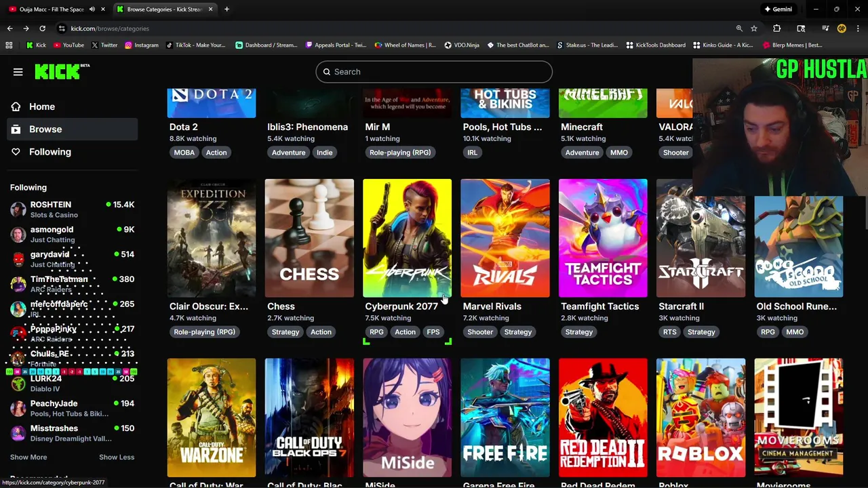Open Call of Duty Black Ops 7 cover
Image resolution: width=868 pixels, height=488 pixels.
pos(309,418)
